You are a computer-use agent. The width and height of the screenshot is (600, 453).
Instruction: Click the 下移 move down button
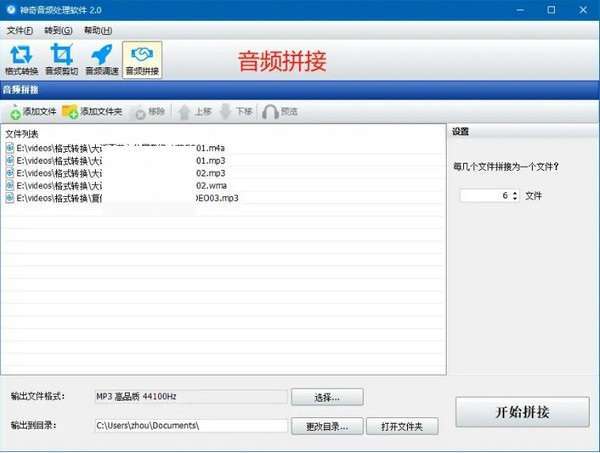pyautogui.click(x=236, y=112)
